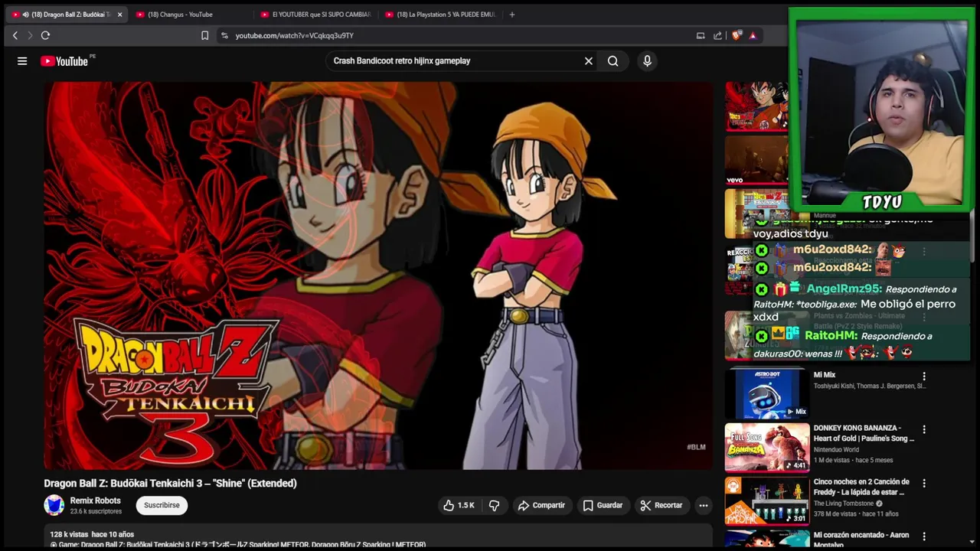Switch to El YOUTUBER que SI SUPO tab
The width and height of the screenshot is (980, 551).
point(315,15)
